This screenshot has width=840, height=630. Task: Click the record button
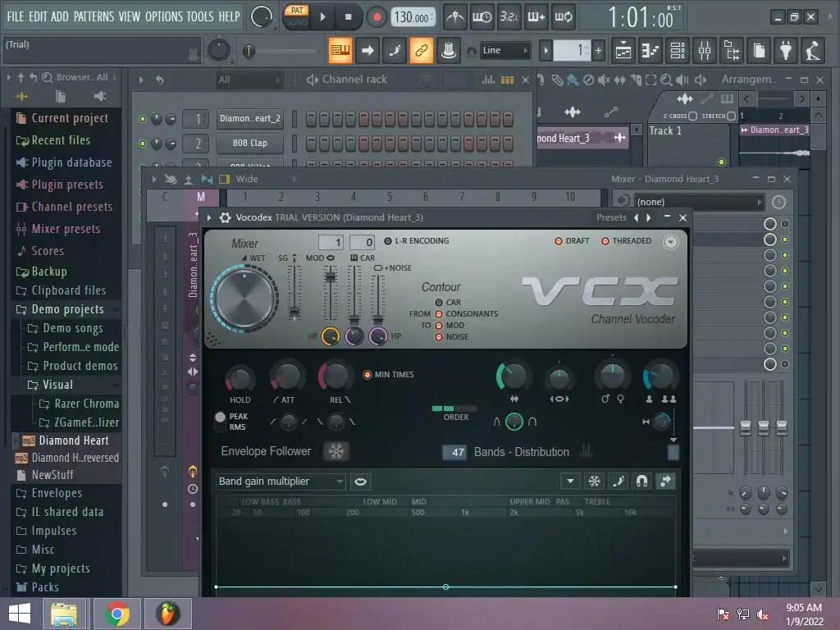pos(377,17)
